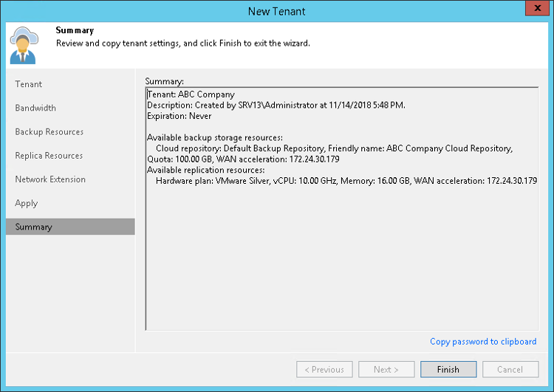Select the Replica Resources step
The height and width of the screenshot is (392, 554).
[x=49, y=156]
